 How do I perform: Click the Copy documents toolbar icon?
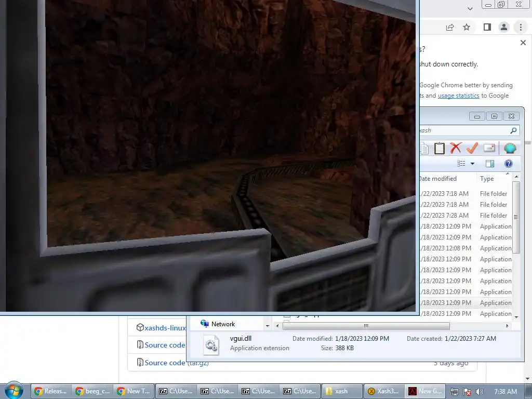coord(424,148)
